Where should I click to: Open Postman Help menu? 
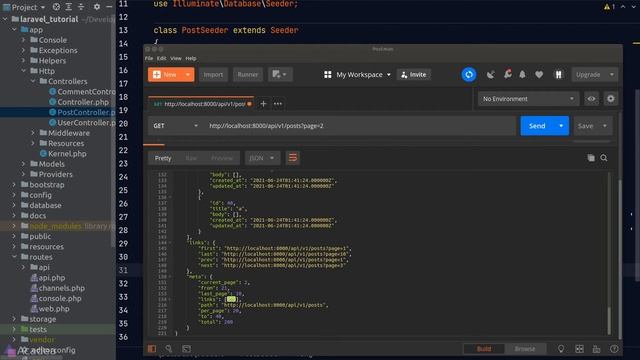pos(191,58)
